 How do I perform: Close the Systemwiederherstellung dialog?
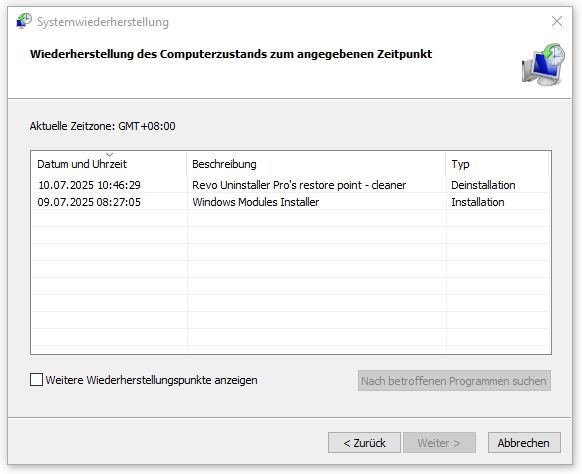point(557,21)
